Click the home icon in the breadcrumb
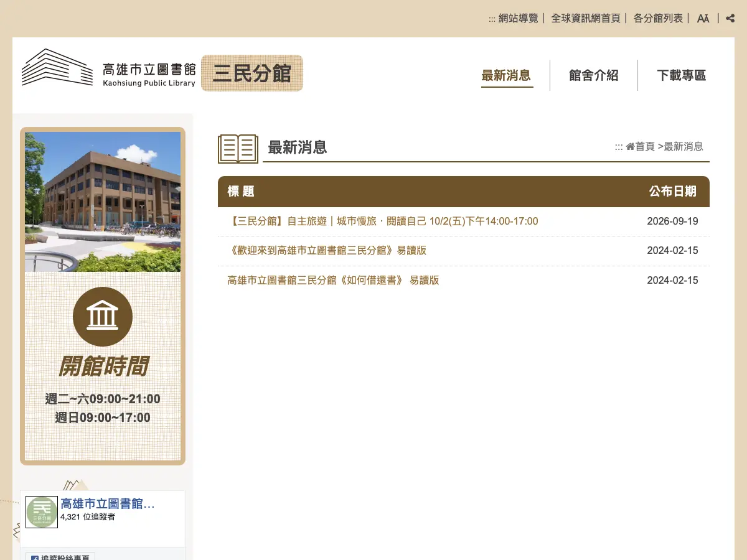This screenshot has height=560, width=747. click(x=630, y=146)
